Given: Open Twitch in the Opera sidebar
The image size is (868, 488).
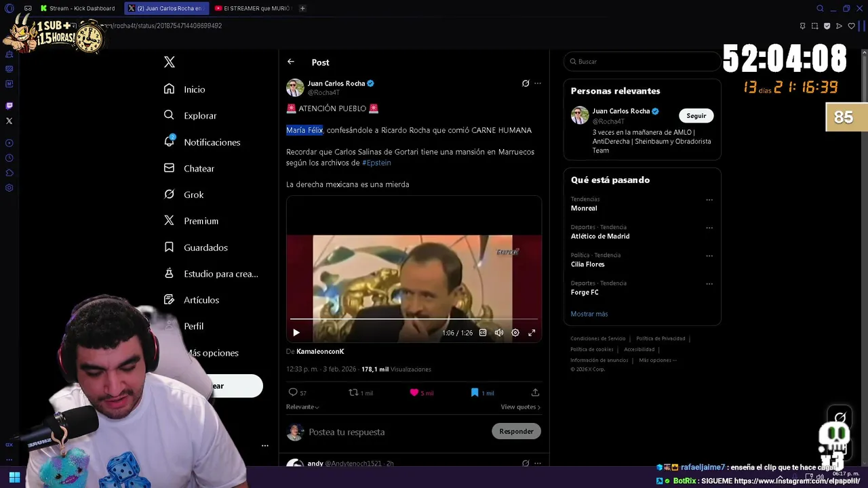Looking at the screenshot, I should (x=9, y=106).
